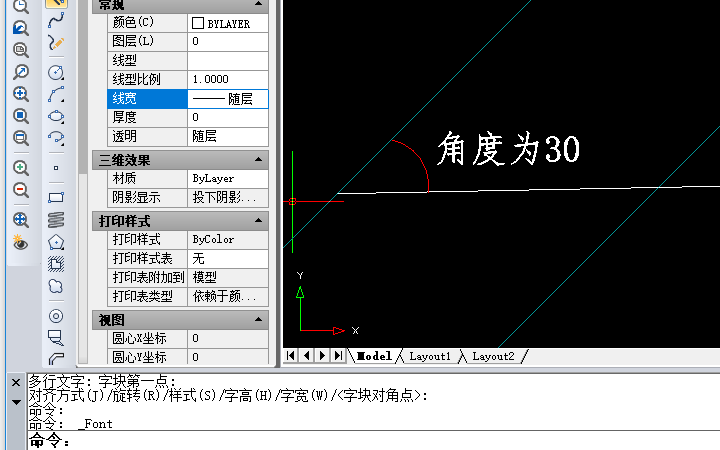Select the Zoom Extents magnifier with window icon
The image size is (720, 450).
pos(20,138)
